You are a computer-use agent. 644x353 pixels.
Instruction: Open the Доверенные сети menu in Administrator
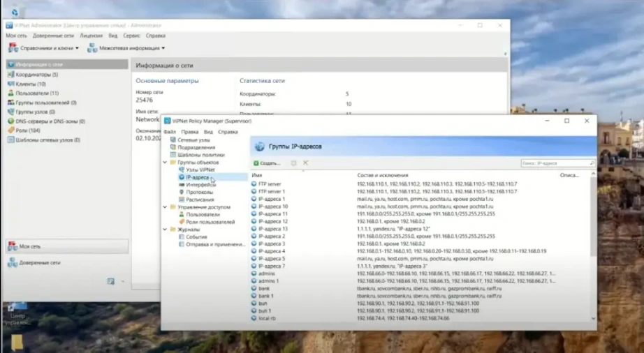53,36
